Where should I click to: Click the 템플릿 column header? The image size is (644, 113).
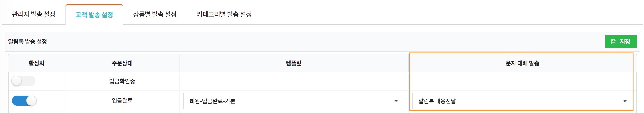pos(293,63)
